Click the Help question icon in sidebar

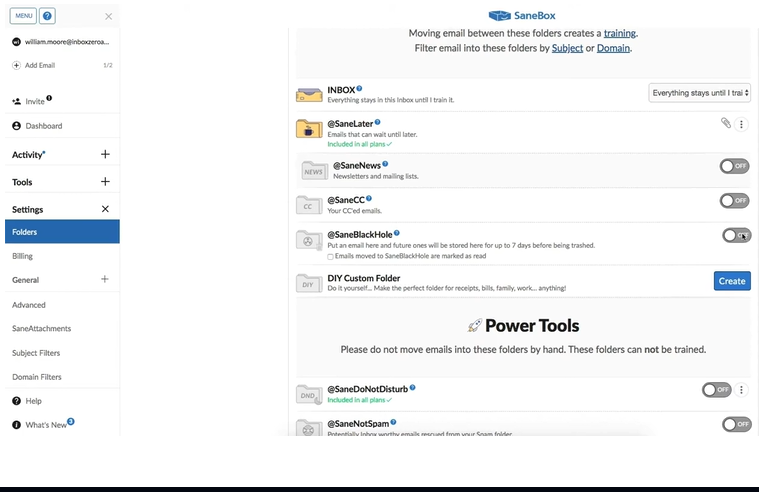[16, 401]
